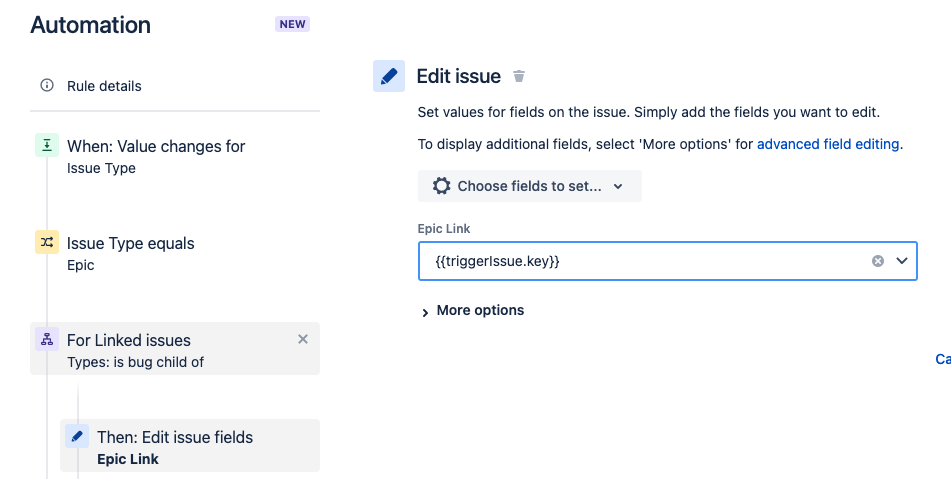Delete the Edit issue action via the trash icon

point(519,76)
